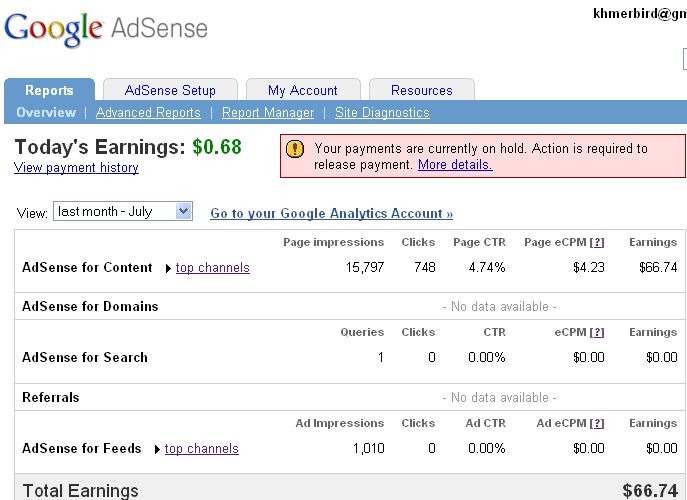Expand top channels arrow for AdSense for Feeds

[157, 450]
